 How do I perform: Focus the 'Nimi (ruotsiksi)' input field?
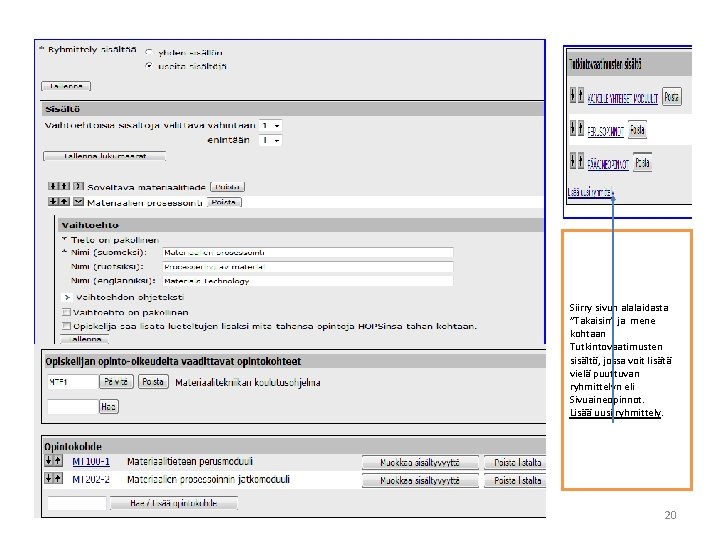308,267
